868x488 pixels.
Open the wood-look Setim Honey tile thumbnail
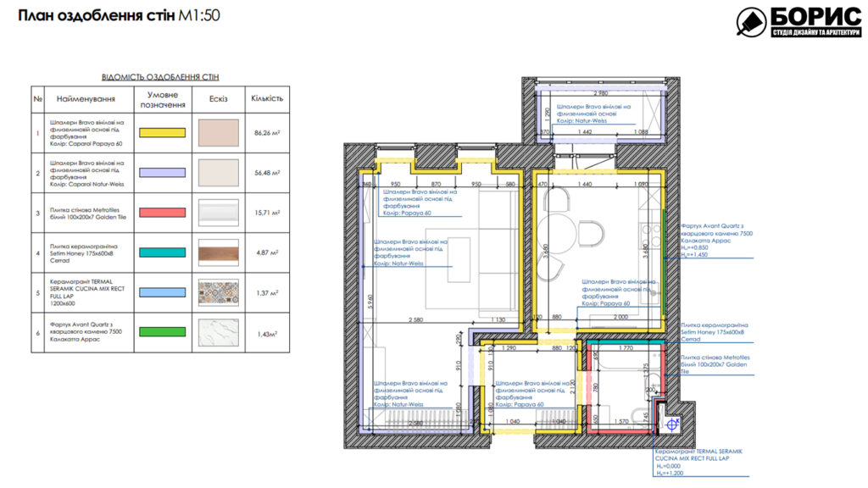click(218, 252)
